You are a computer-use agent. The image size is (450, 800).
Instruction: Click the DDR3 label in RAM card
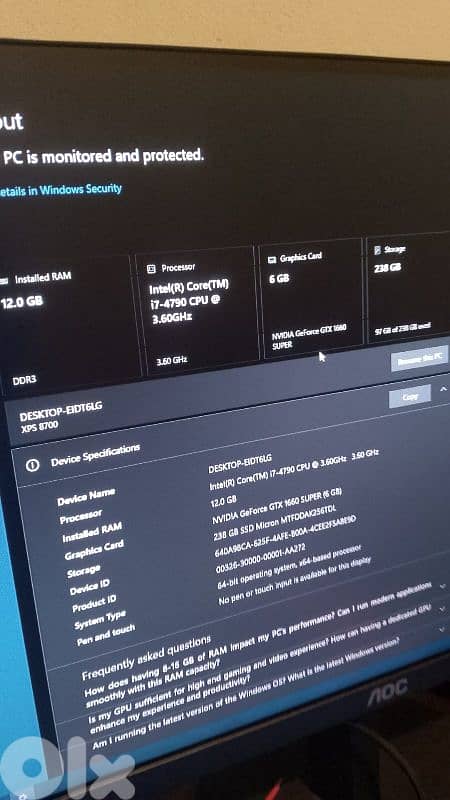click(24, 380)
